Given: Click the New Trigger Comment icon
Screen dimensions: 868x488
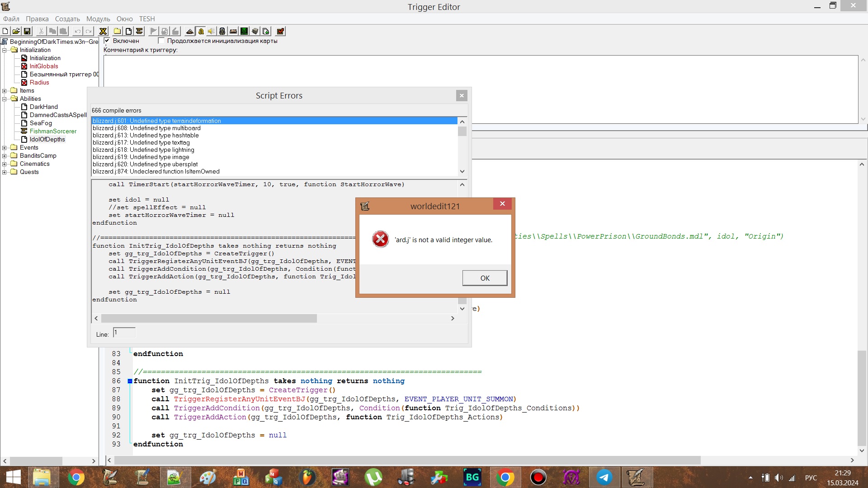Looking at the screenshot, I should click(139, 31).
